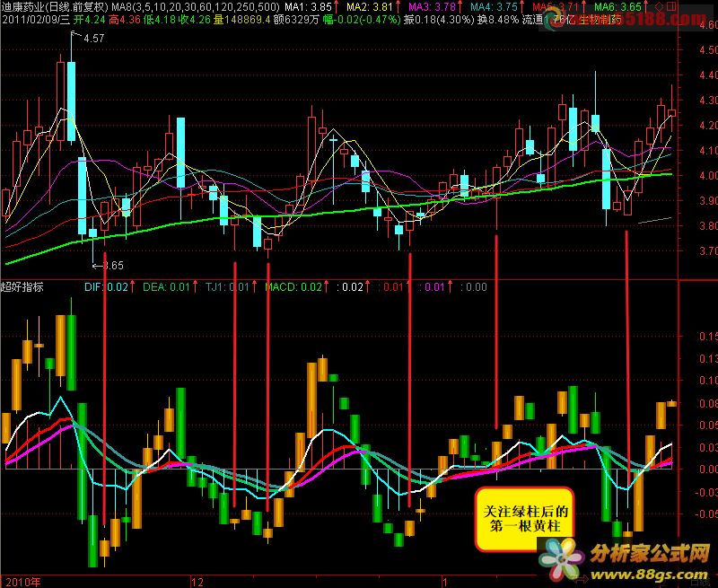
Task: Click the cyan MA4: 3.75 readout
Action: [x=495, y=6]
